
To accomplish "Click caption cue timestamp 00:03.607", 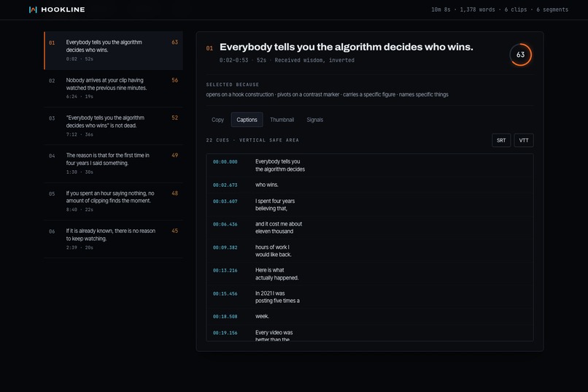I will pyautogui.click(x=225, y=201).
